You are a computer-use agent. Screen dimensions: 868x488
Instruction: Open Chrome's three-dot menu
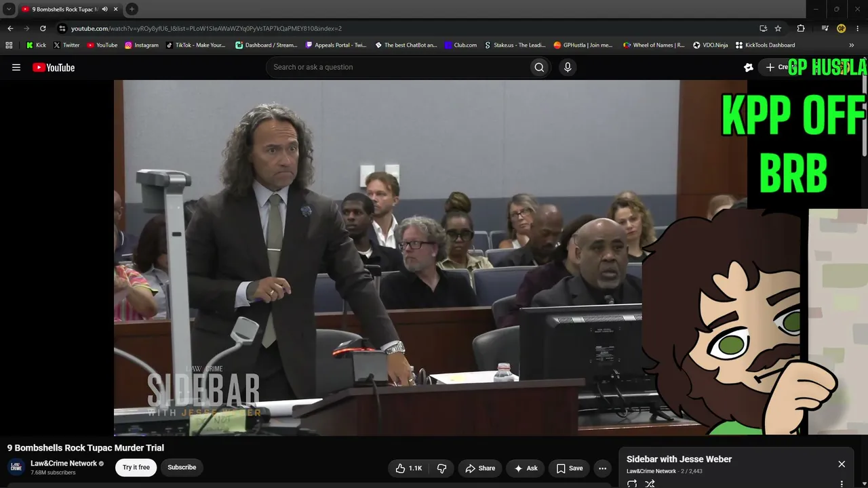pos(858,28)
